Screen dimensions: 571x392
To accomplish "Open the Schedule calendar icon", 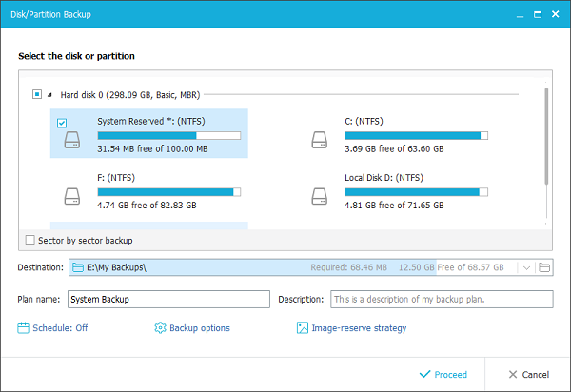I will (23, 328).
